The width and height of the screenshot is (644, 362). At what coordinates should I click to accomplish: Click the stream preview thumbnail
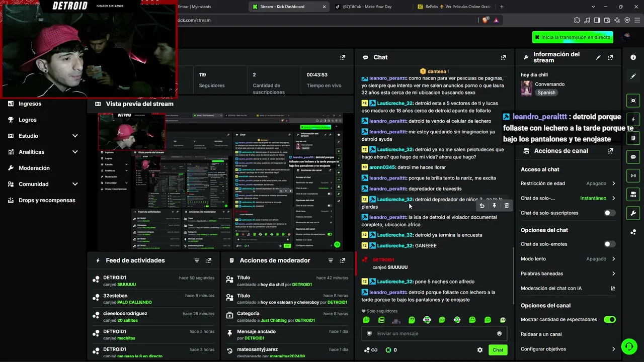(220, 182)
